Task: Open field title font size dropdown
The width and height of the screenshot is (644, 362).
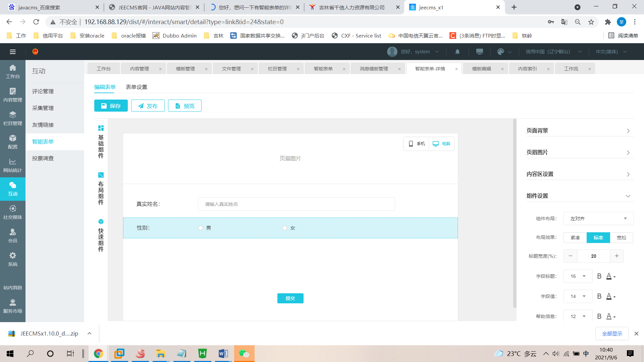Action: coord(578,276)
